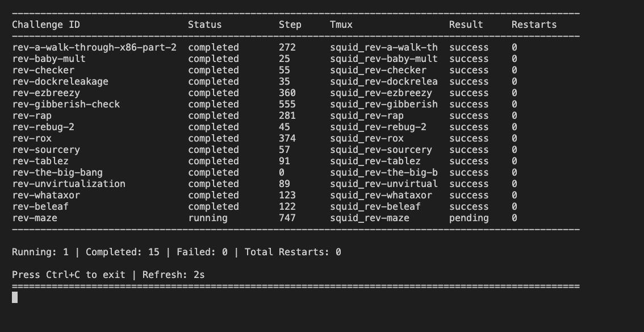Click the Step column header
Viewport: 644px width, 332px height.
point(290,24)
